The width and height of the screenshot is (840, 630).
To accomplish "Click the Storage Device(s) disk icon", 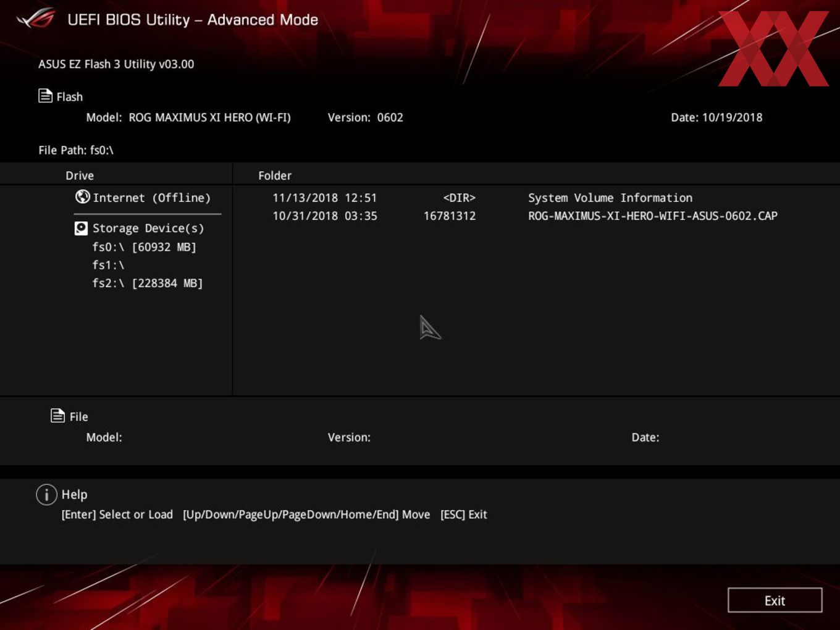I will tap(81, 229).
